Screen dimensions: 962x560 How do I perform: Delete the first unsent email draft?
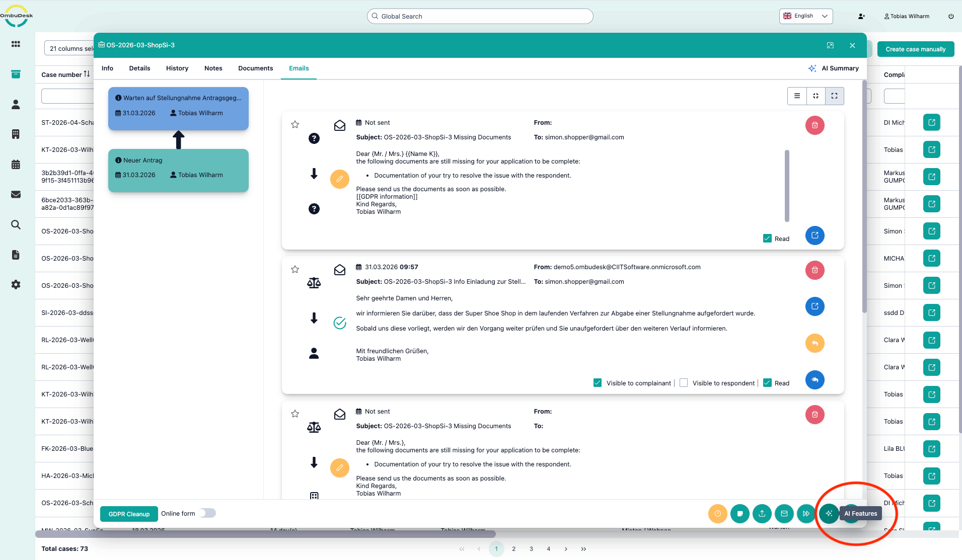pyautogui.click(x=815, y=125)
